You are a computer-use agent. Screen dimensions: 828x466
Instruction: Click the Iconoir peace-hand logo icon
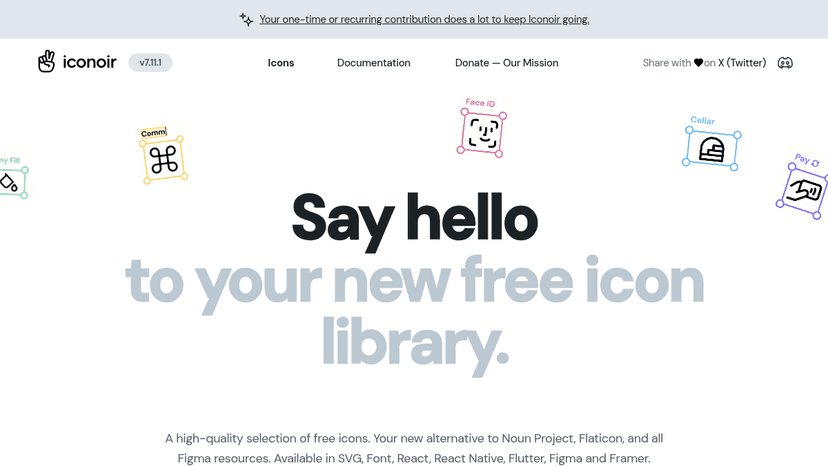(46, 62)
